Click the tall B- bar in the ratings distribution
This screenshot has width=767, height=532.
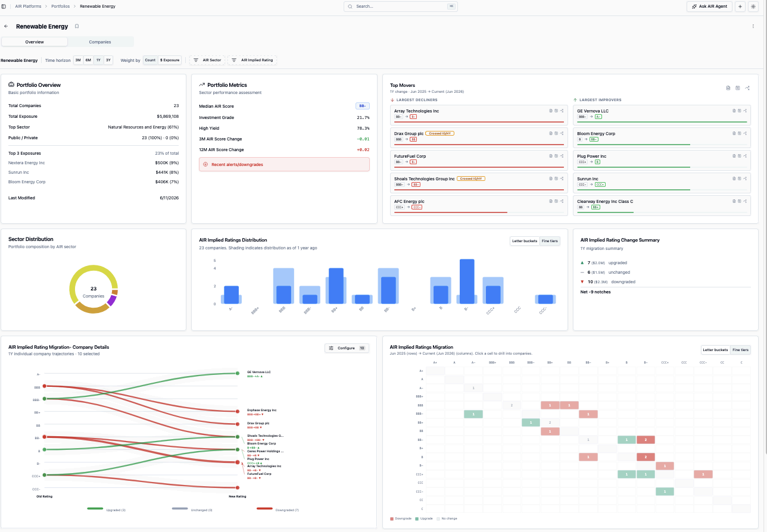pos(467,281)
